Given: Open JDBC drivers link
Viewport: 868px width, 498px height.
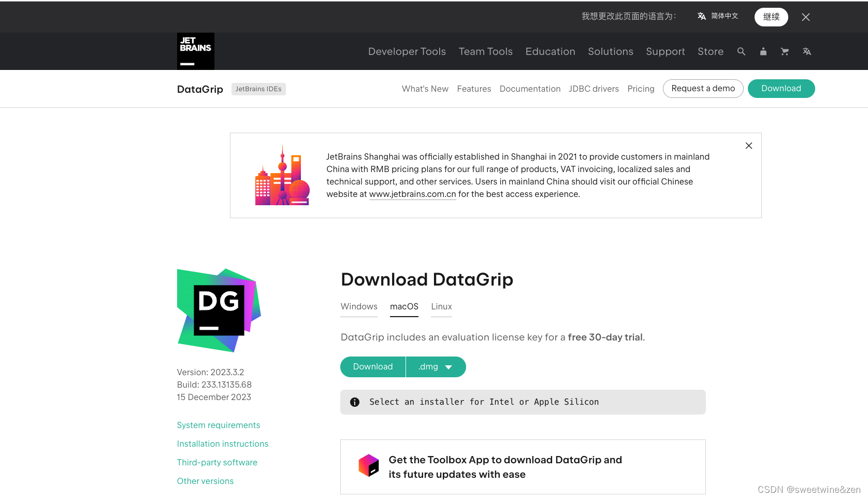Looking at the screenshot, I should pyautogui.click(x=594, y=89).
